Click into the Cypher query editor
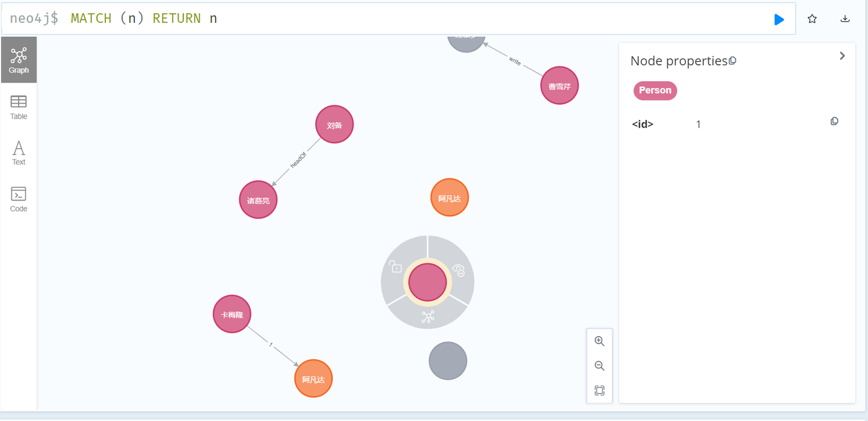 pyautogui.click(x=422, y=19)
